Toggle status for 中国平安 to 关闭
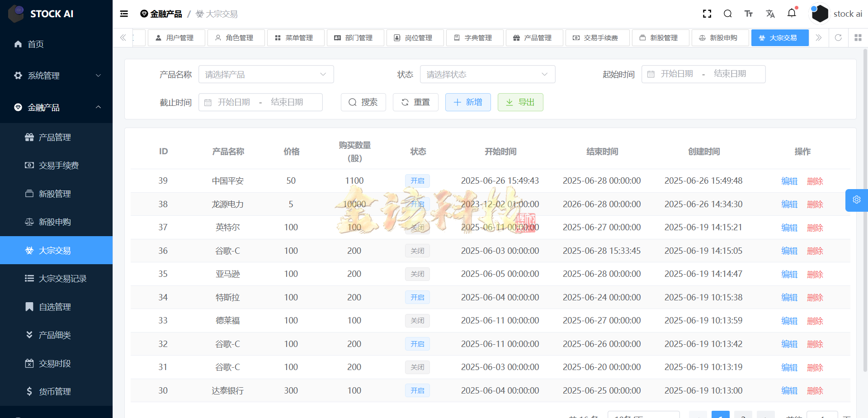 click(417, 180)
